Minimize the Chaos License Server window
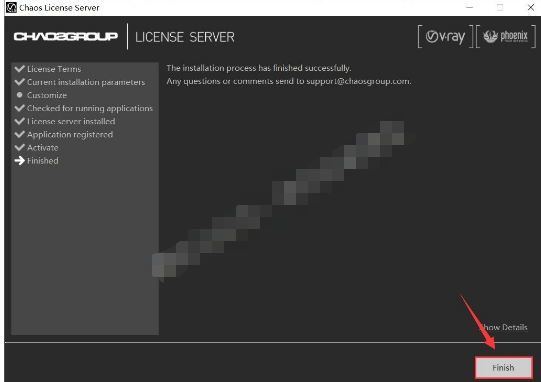 coord(469,7)
